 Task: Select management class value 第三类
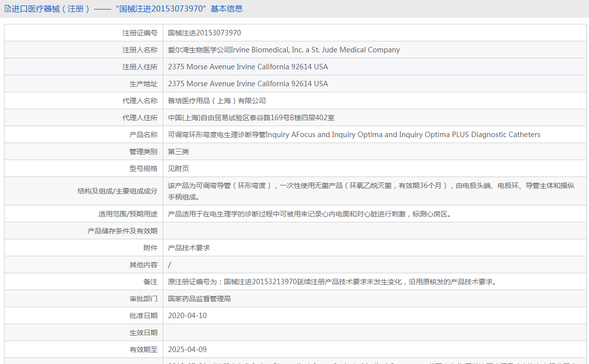[x=178, y=152]
